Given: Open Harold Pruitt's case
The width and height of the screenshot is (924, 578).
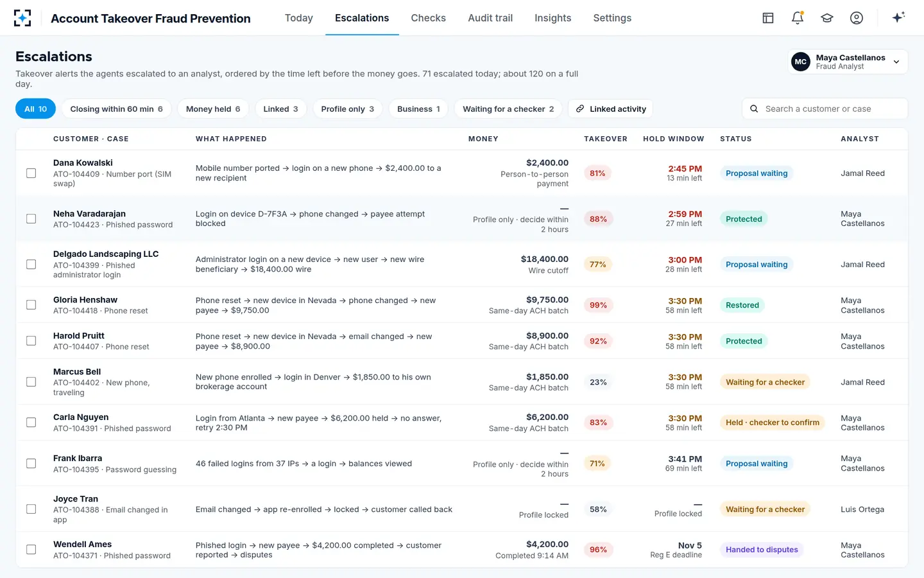Looking at the screenshot, I should (461, 341).
